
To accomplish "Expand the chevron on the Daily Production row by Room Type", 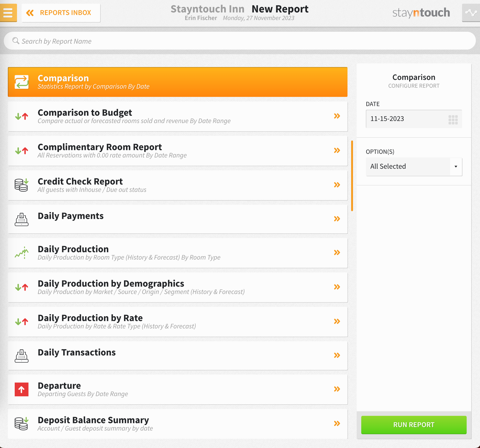I will coord(337,252).
